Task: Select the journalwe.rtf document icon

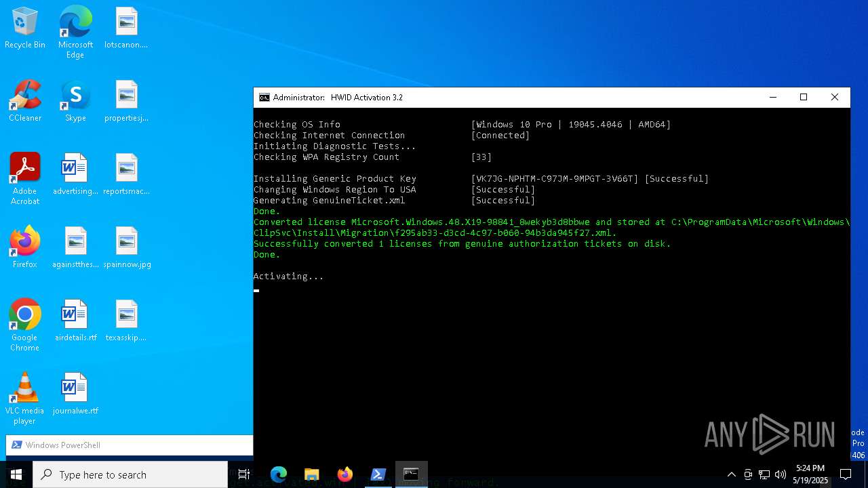Action: point(75,394)
